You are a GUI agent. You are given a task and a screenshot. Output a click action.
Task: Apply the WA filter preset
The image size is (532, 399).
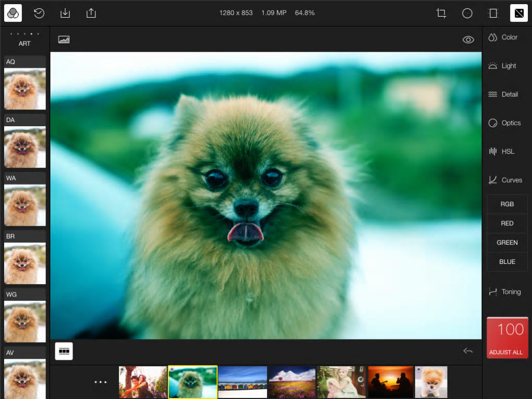[x=25, y=199]
